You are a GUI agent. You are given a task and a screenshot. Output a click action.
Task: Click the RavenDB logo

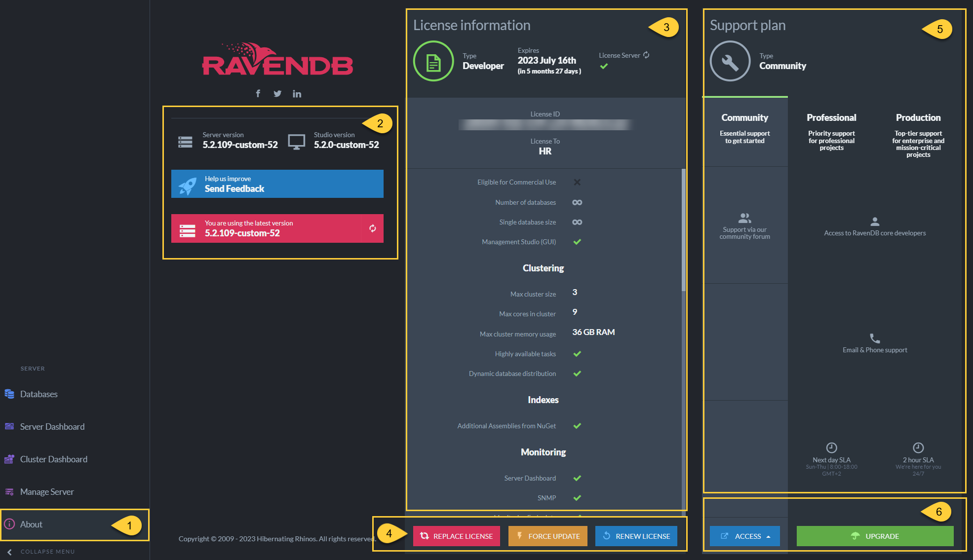(x=277, y=59)
